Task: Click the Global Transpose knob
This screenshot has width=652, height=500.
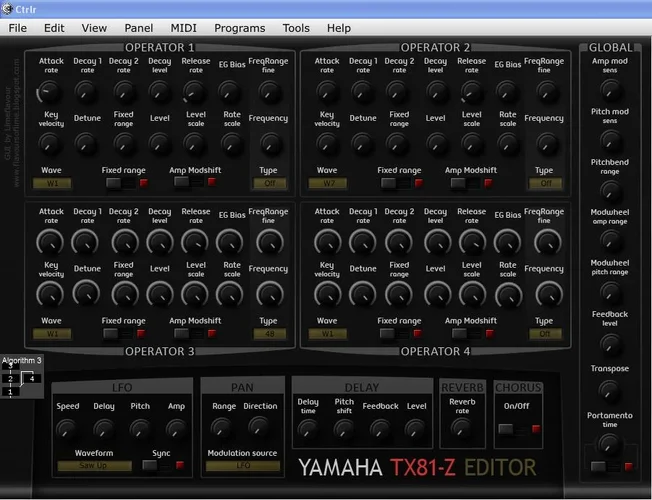Action: 609,389
